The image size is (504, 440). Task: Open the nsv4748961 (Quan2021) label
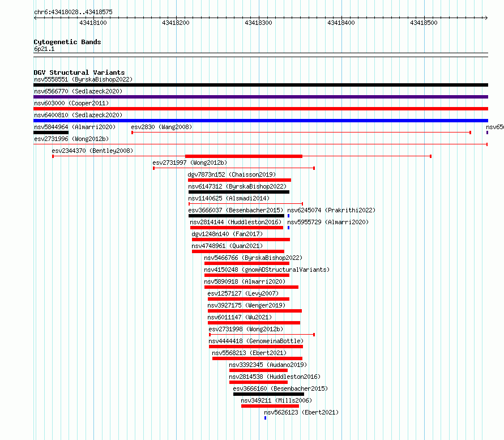[227, 246]
